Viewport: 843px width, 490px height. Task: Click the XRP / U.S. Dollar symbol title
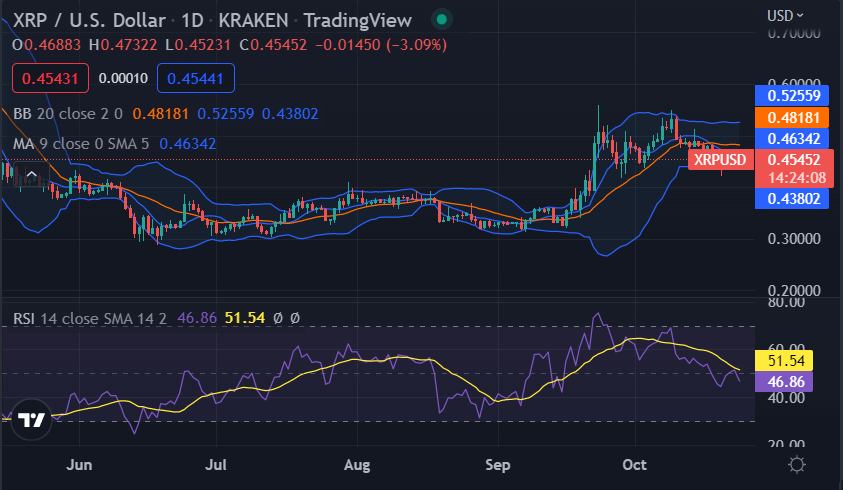click(x=89, y=20)
